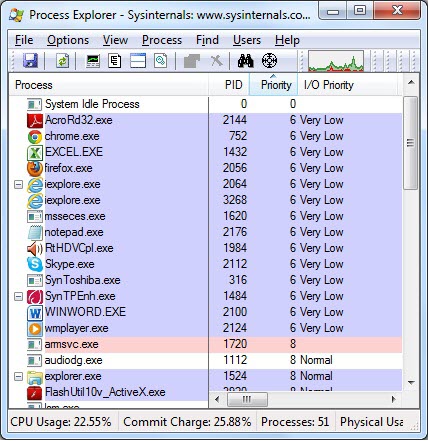This screenshot has height=441, width=428.
Task: Click the Skype.exe icon
Action: 35,264
